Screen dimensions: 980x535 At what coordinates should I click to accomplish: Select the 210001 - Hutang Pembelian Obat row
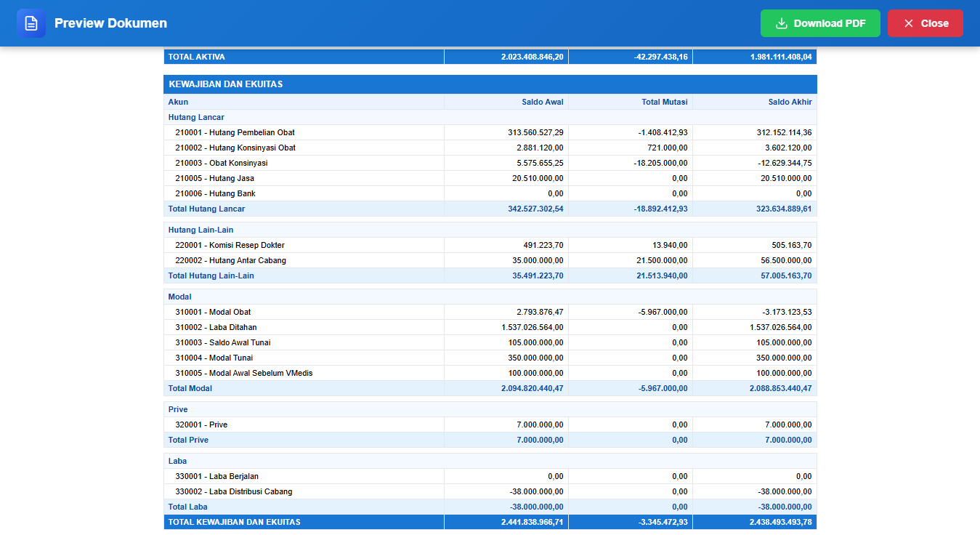click(490, 132)
